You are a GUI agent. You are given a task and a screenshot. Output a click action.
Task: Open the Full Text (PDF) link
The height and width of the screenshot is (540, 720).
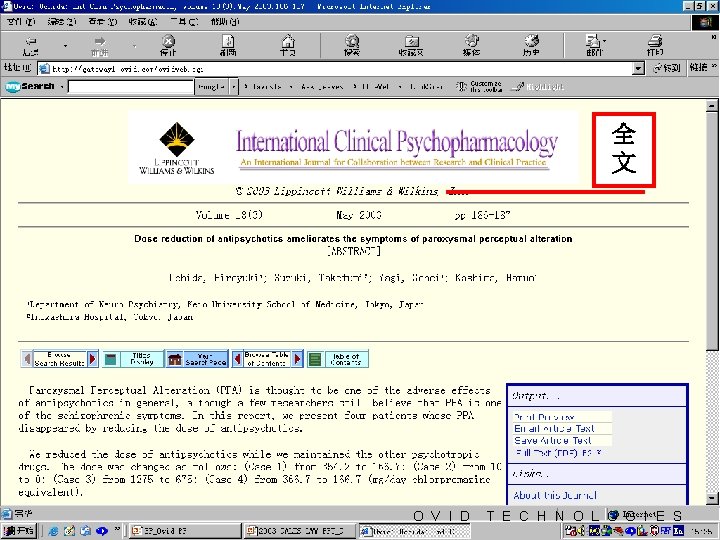558,452
